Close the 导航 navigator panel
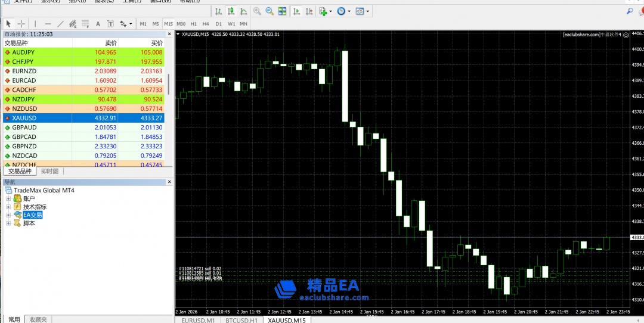The width and height of the screenshot is (644, 323). click(169, 182)
